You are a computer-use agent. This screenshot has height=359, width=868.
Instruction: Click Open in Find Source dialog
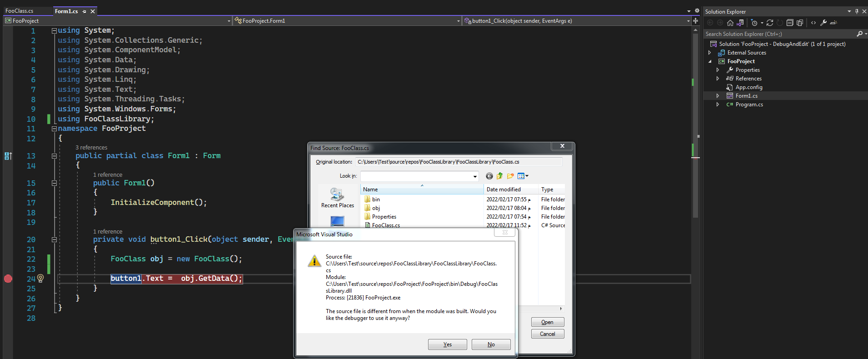pos(548,322)
